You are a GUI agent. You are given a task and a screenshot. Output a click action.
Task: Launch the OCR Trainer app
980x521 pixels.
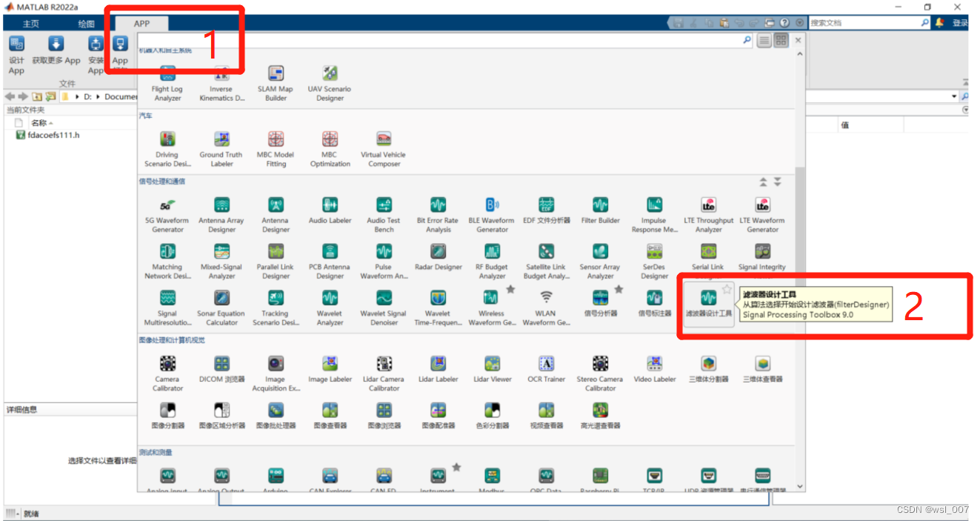tap(546, 369)
